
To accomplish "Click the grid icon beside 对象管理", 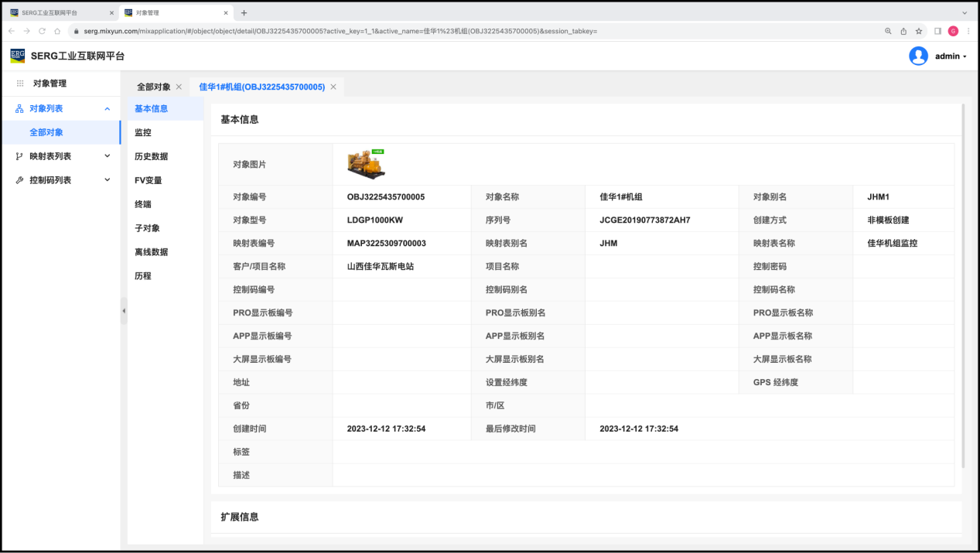I will point(20,84).
